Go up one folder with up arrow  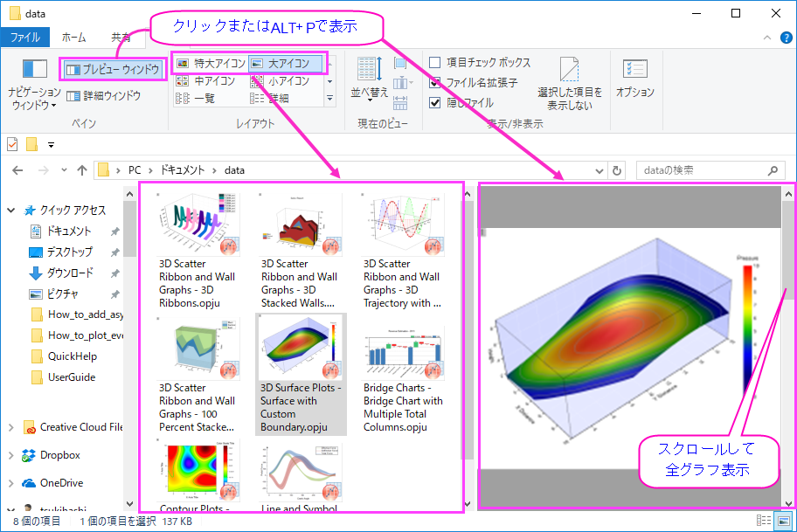point(82,170)
